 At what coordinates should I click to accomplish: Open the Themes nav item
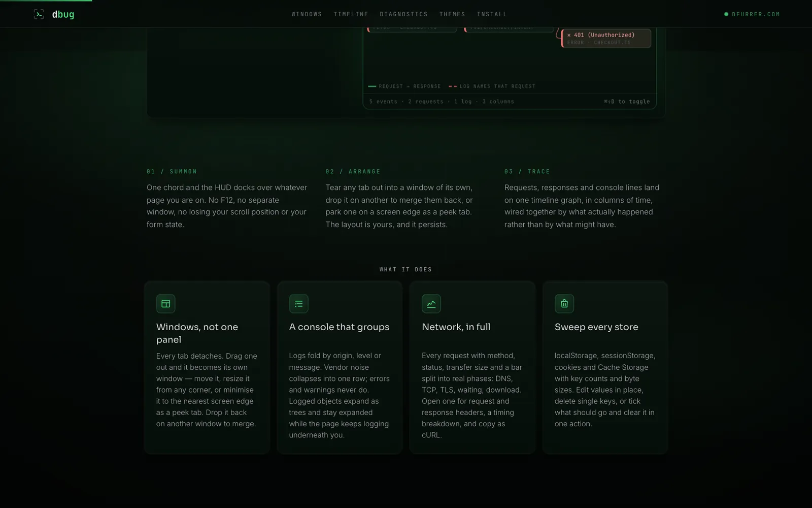(x=452, y=14)
